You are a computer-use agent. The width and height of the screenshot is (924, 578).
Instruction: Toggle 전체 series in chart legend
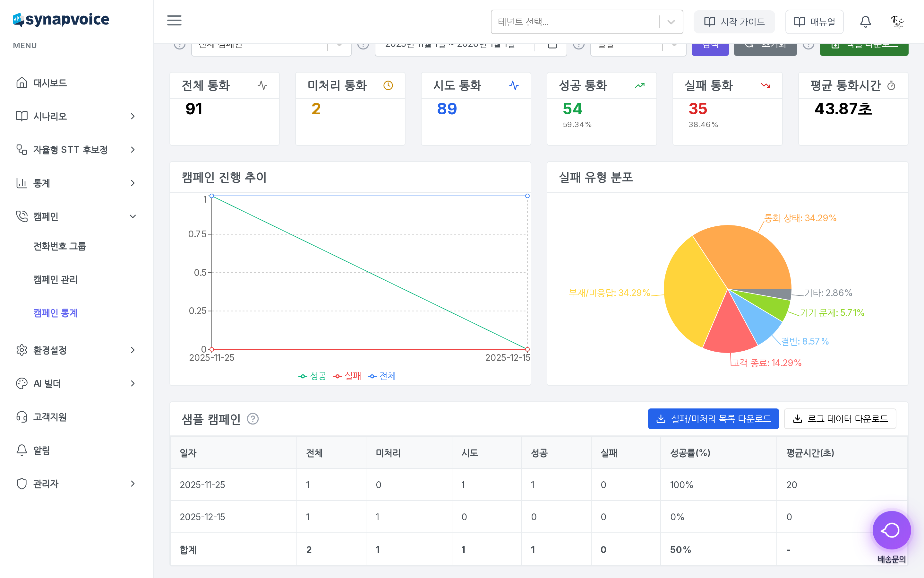[x=382, y=376]
